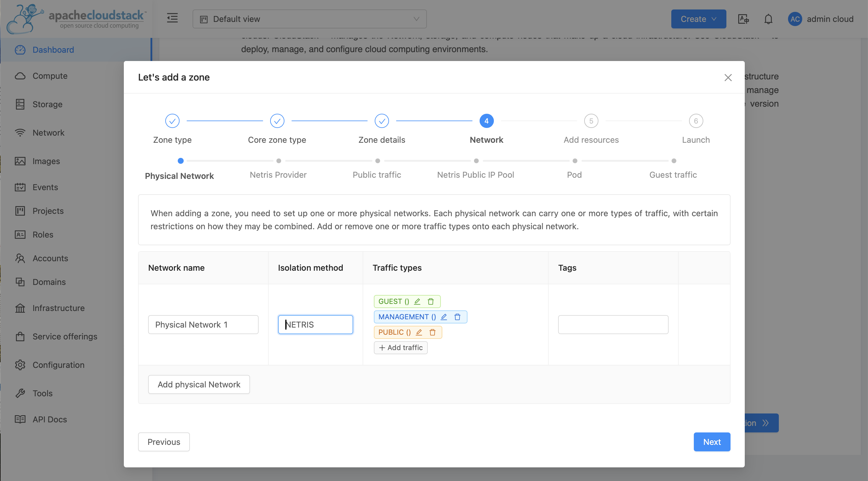Open the notifications bell
Image resolution: width=868 pixels, height=481 pixels.
(768, 19)
